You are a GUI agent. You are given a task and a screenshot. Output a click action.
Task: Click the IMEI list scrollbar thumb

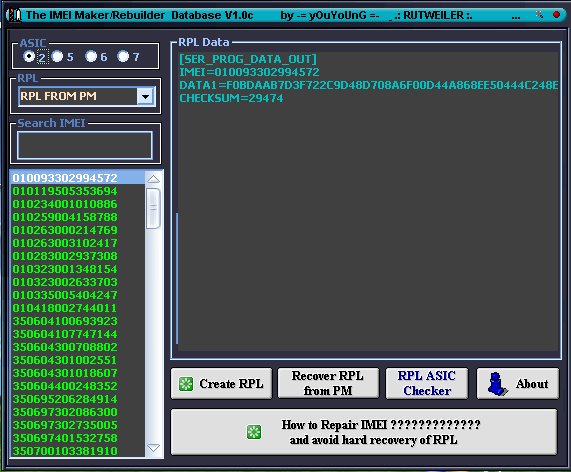153,208
